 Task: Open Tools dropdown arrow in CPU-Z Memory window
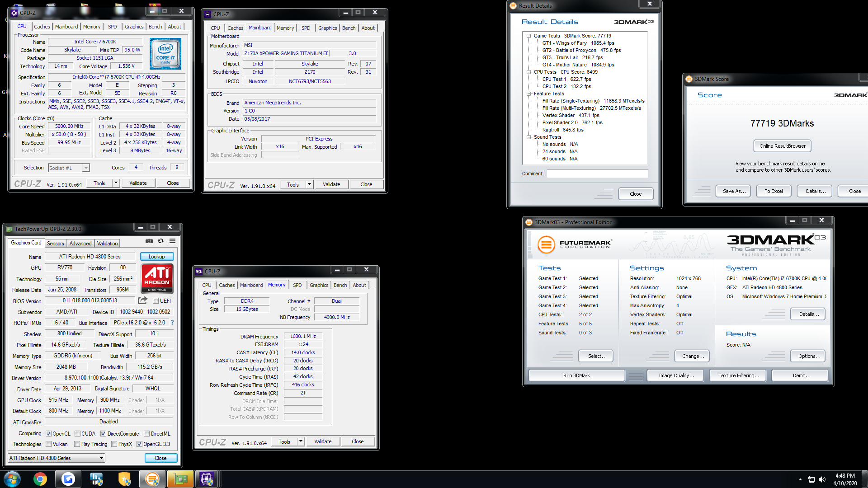pos(301,441)
